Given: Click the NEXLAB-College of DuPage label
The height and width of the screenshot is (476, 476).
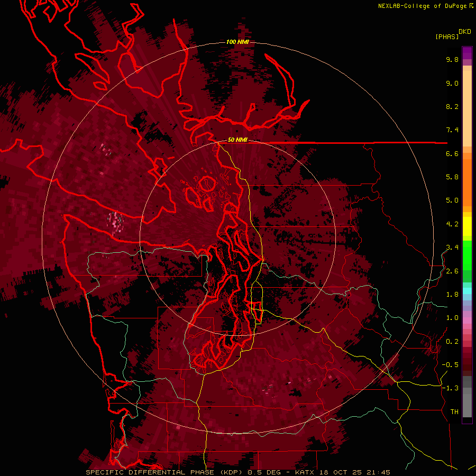Looking at the screenshot, I should click(422, 6).
